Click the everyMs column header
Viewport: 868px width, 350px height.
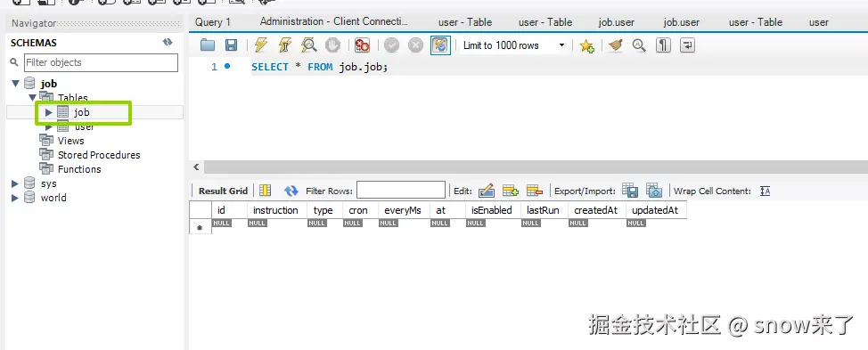[x=403, y=210]
